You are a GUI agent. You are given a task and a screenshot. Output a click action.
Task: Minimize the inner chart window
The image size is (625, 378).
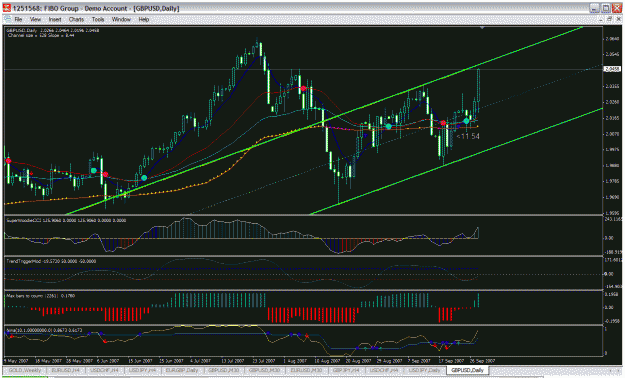coord(601,19)
